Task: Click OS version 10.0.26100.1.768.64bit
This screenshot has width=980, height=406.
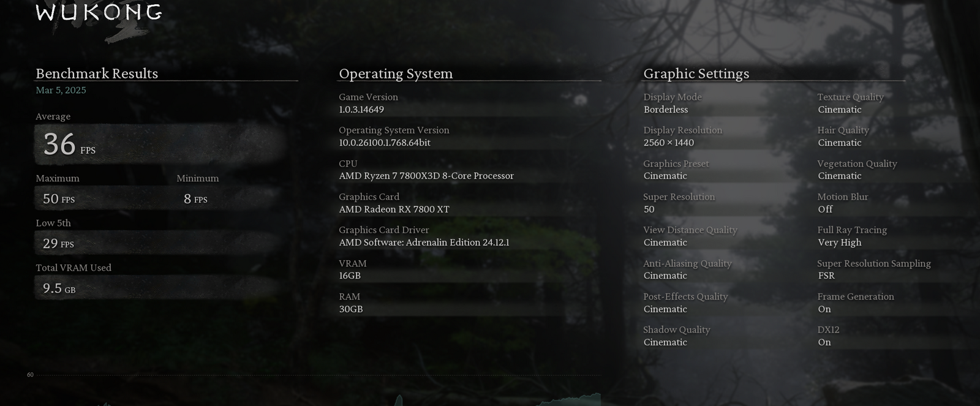Action: tap(385, 143)
